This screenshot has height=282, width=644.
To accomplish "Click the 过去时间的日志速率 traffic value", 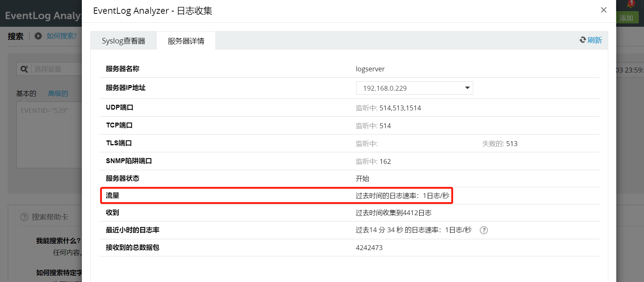I will (x=403, y=195).
